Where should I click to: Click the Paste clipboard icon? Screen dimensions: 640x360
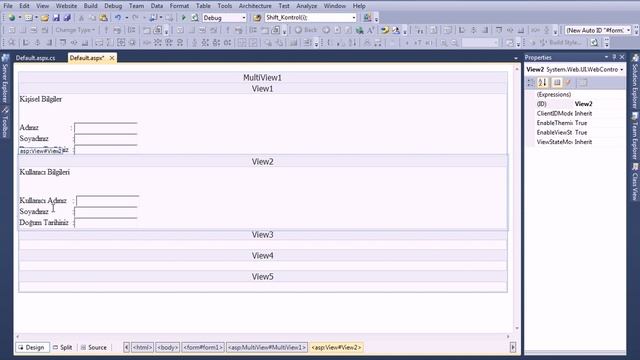coord(104,18)
